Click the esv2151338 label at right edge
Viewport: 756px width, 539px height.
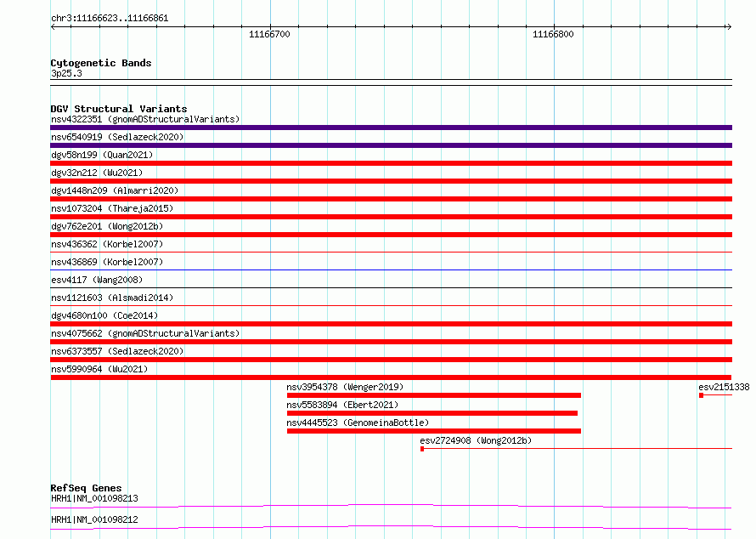[x=724, y=387]
